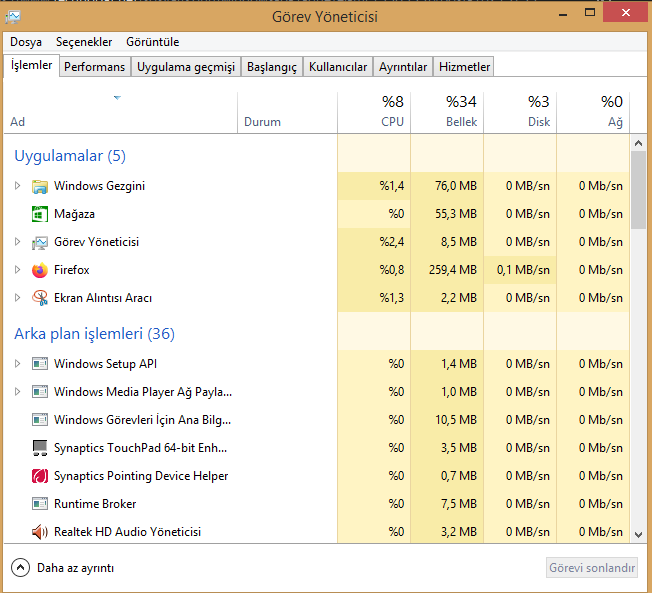Expand the Firefox process group

pos(17,269)
